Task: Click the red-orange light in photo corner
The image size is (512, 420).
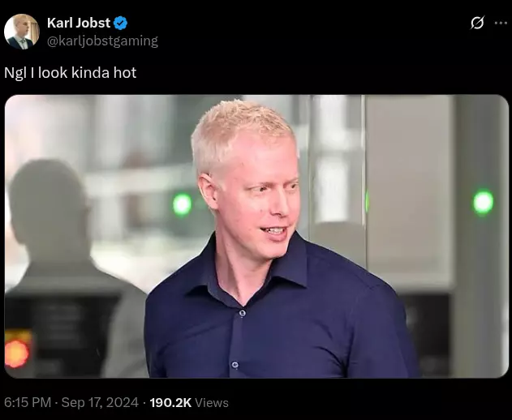Action: pyautogui.click(x=16, y=354)
